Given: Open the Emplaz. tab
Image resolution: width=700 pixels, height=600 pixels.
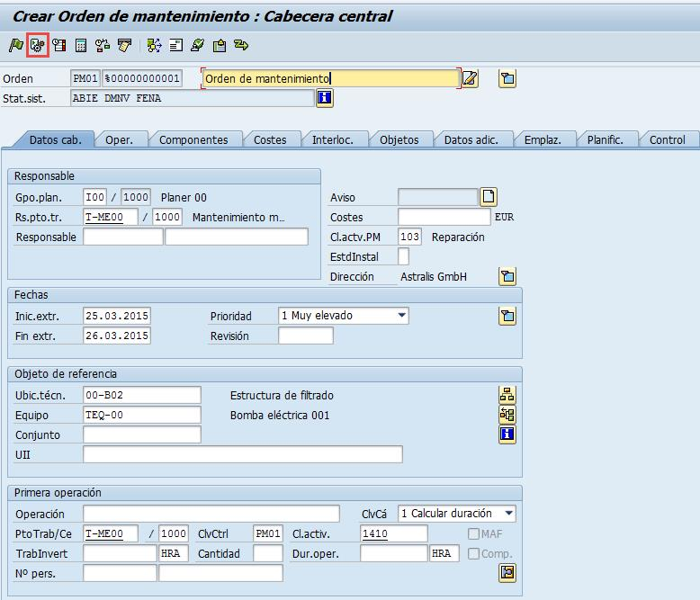Looking at the screenshot, I should click(x=543, y=139).
